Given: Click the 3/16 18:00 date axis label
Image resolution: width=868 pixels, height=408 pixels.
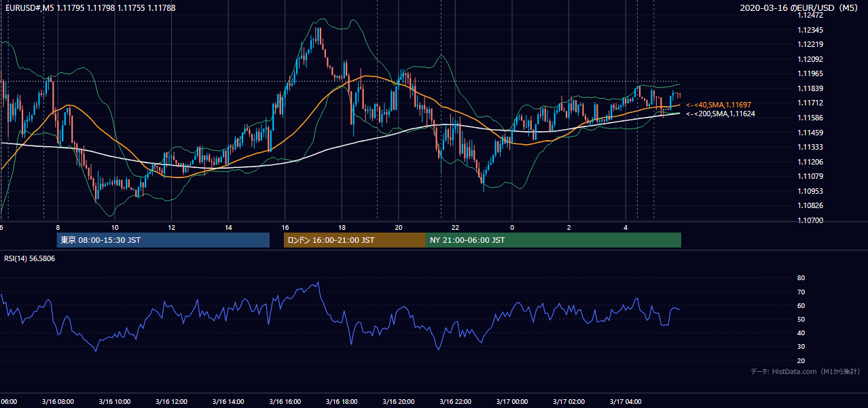Looking at the screenshot, I should (342, 402).
